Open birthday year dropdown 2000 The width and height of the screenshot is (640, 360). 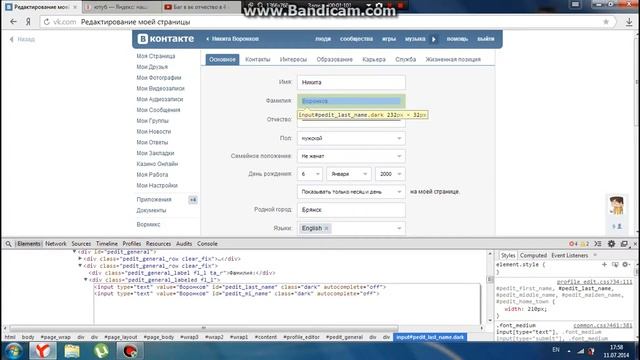[x=390, y=174]
